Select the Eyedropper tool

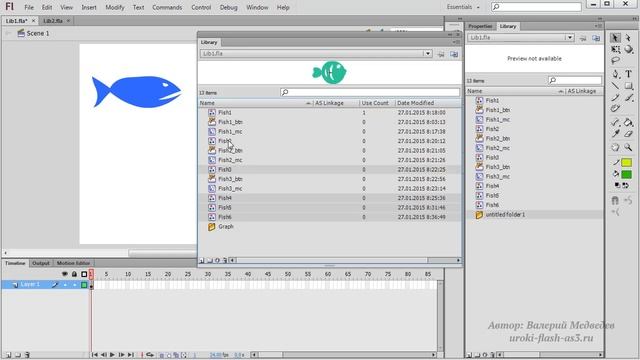click(616, 133)
